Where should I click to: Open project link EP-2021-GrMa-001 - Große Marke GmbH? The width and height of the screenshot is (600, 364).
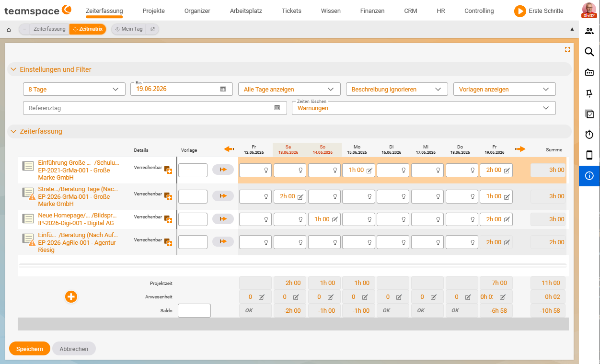[x=74, y=174]
